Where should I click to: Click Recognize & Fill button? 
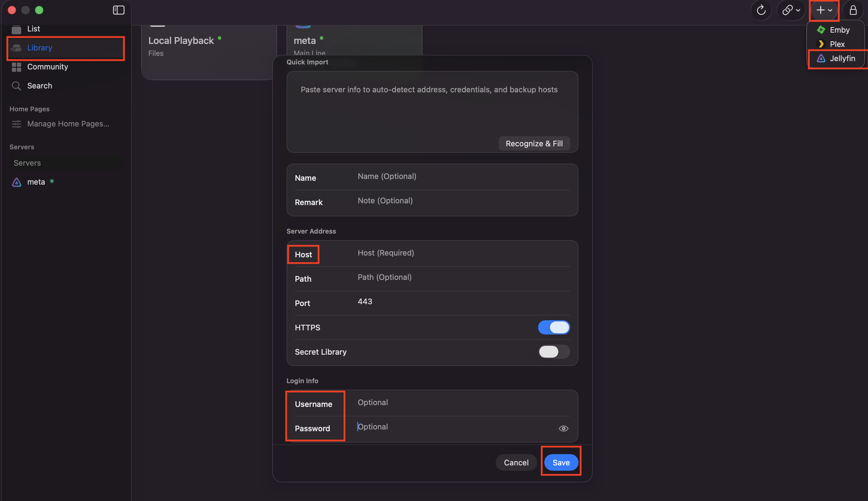point(534,143)
